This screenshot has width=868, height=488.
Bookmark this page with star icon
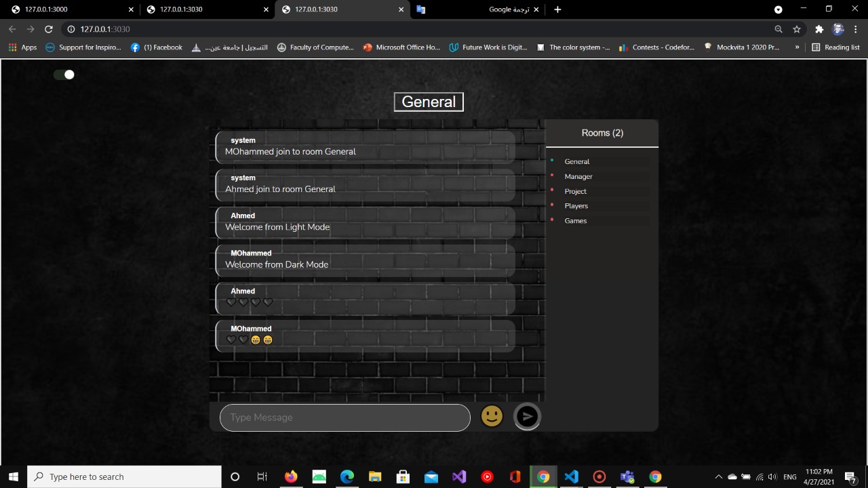pos(797,29)
